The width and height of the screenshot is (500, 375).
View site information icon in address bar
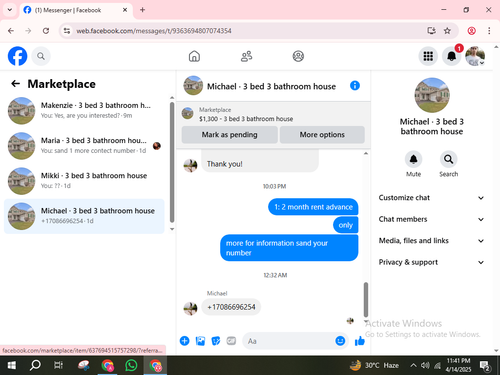pyautogui.click(x=67, y=31)
